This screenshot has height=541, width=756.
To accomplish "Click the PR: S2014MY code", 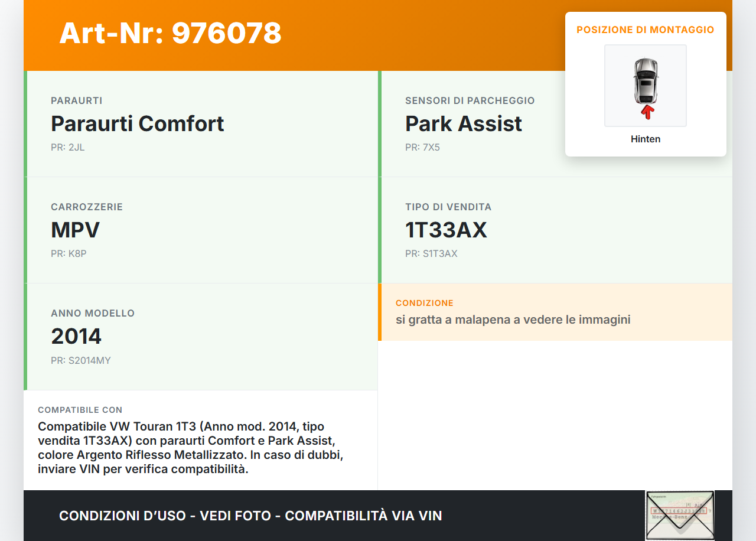I will [x=81, y=360].
